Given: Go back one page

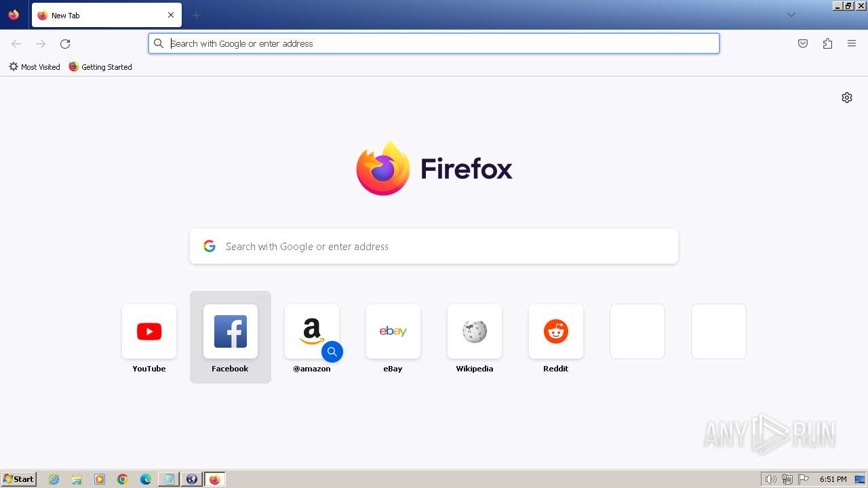Looking at the screenshot, I should 16,43.
